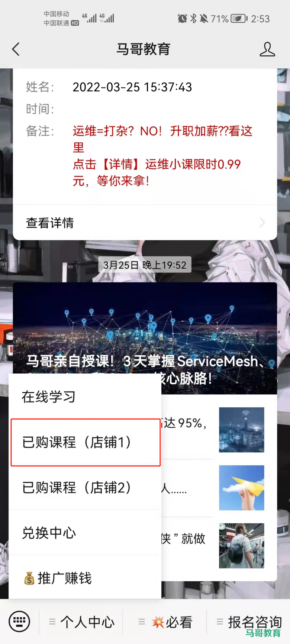This screenshot has width=290, height=644.
Task: Tap the muted notification bell icon
Action: click(204, 19)
